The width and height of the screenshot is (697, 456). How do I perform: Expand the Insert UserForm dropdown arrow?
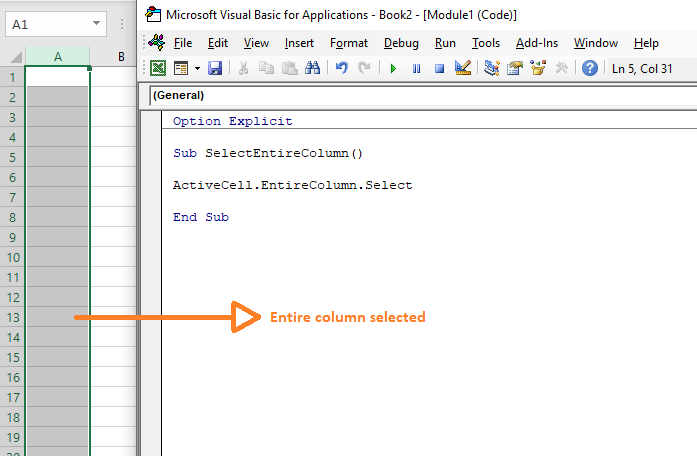(x=197, y=69)
